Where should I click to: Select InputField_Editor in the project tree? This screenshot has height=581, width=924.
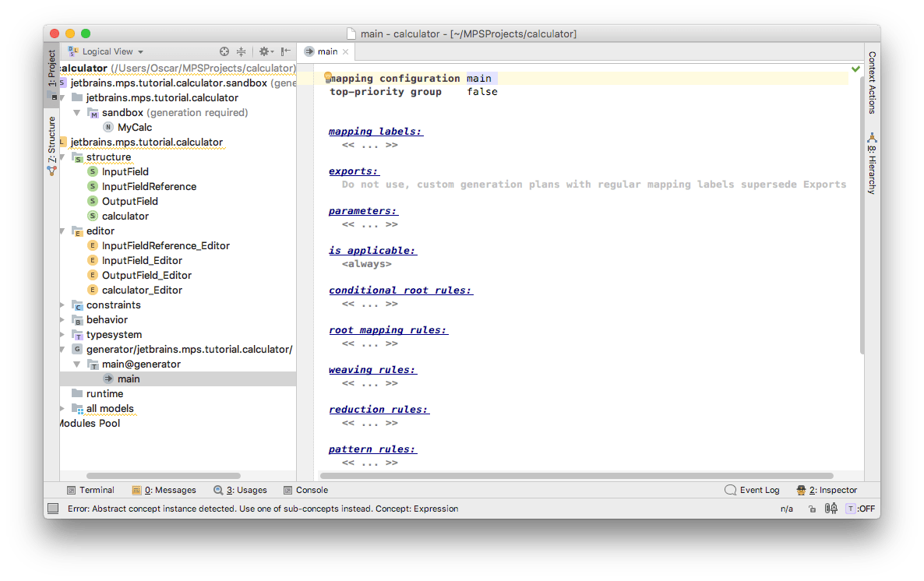(x=142, y=261)
